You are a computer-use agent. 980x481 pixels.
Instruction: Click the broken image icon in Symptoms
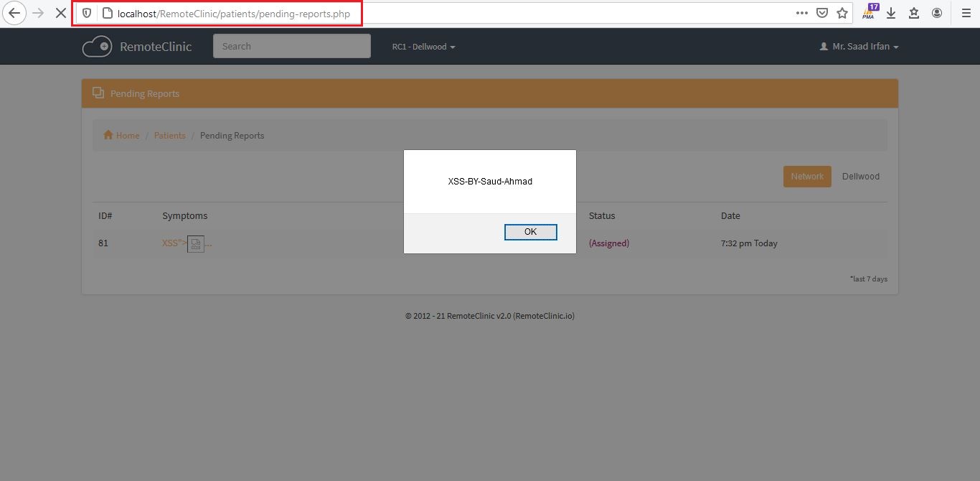(196, 244)
